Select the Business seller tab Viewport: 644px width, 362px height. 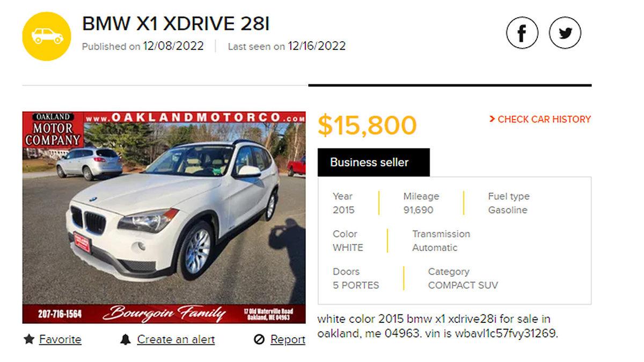(374, 162)
